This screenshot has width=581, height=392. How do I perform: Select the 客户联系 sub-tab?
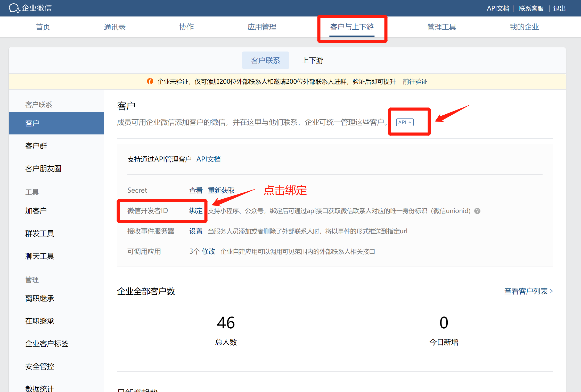(x=265, y=60)
